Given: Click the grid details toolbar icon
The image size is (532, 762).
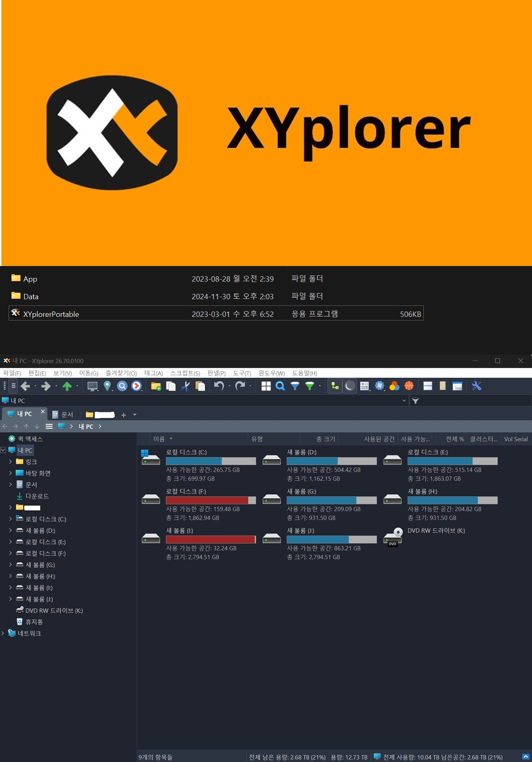Looking at the screenshot, I should [x=364, y=386].
